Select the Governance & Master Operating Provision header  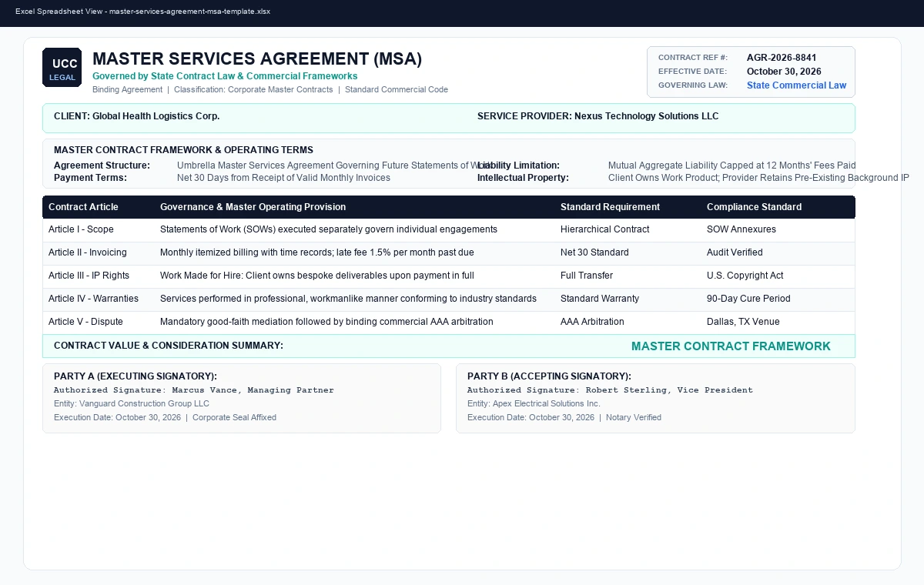click(253, 207)
